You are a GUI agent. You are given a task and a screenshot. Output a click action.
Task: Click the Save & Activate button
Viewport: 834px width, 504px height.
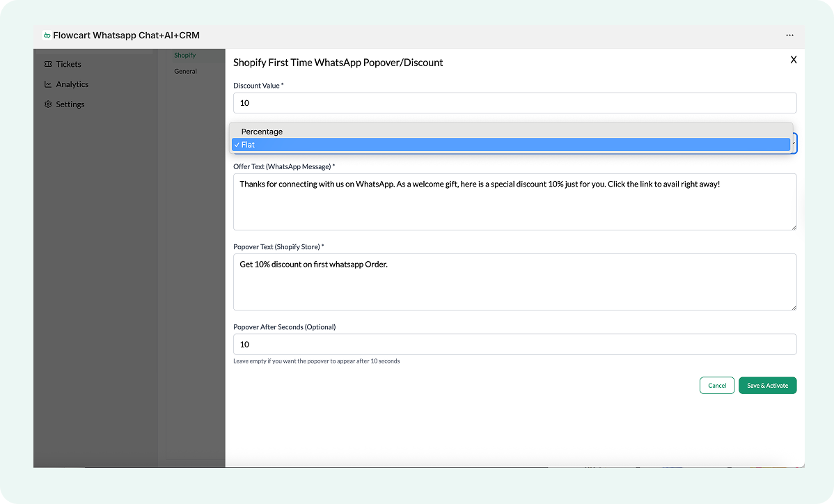point(767,386)
